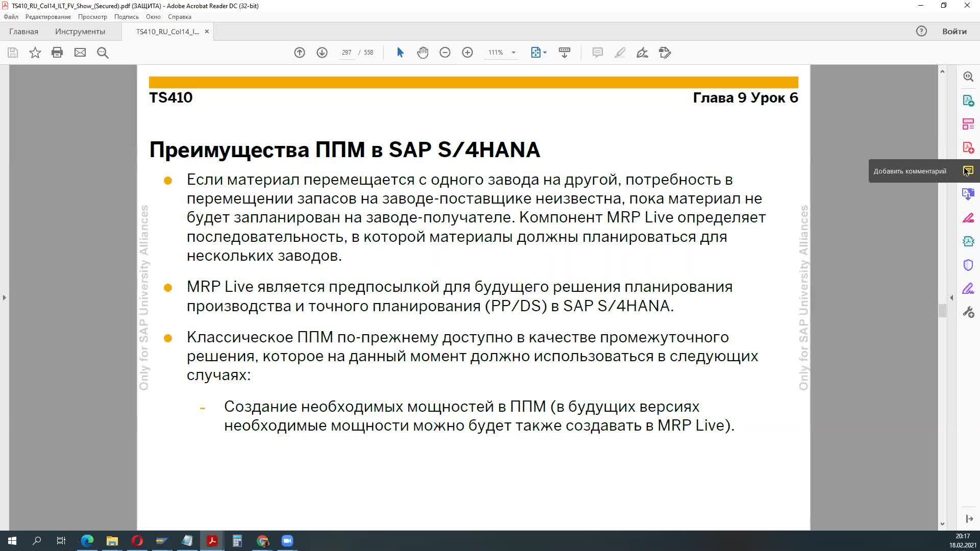Open Chrome from taskbar
Image resolution: width=980 pixels, height=551 pixels.
(262, 541)
